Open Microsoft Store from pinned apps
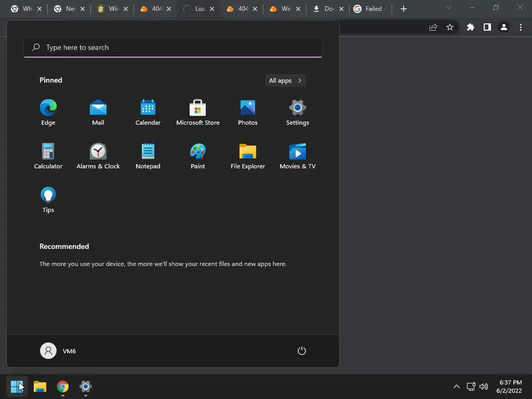Viewport: 532px width, 399px height. coord(198,112)
